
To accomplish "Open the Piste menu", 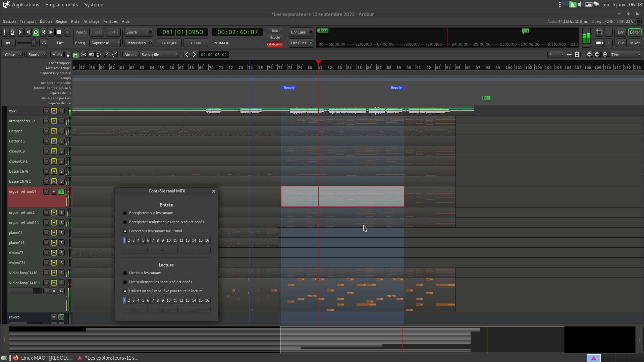I will pos(75,21).
